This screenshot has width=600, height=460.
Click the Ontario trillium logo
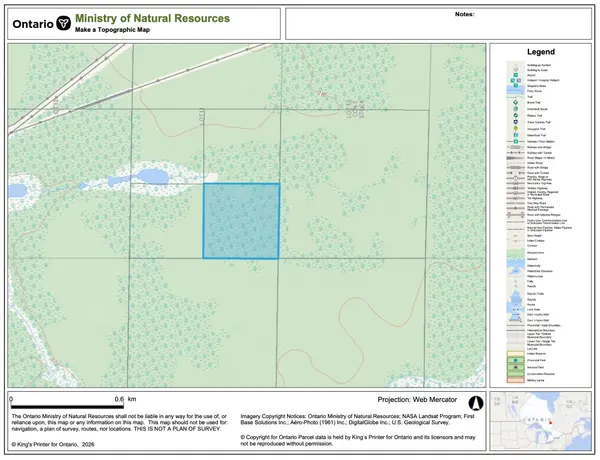tap(64, 22)
